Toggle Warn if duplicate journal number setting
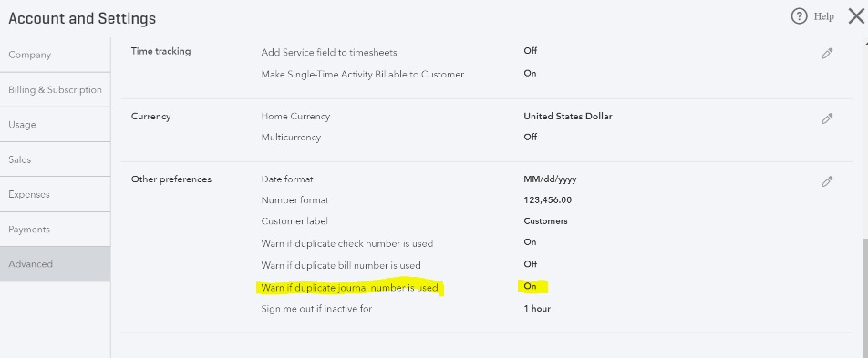 pyautogui.click(x=530, y=286)
